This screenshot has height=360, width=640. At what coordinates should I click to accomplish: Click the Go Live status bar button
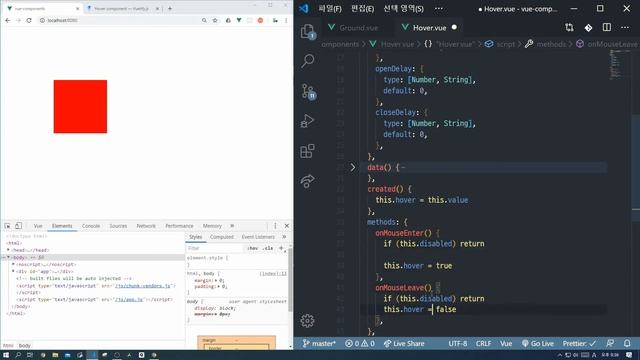tap(538, 344)
